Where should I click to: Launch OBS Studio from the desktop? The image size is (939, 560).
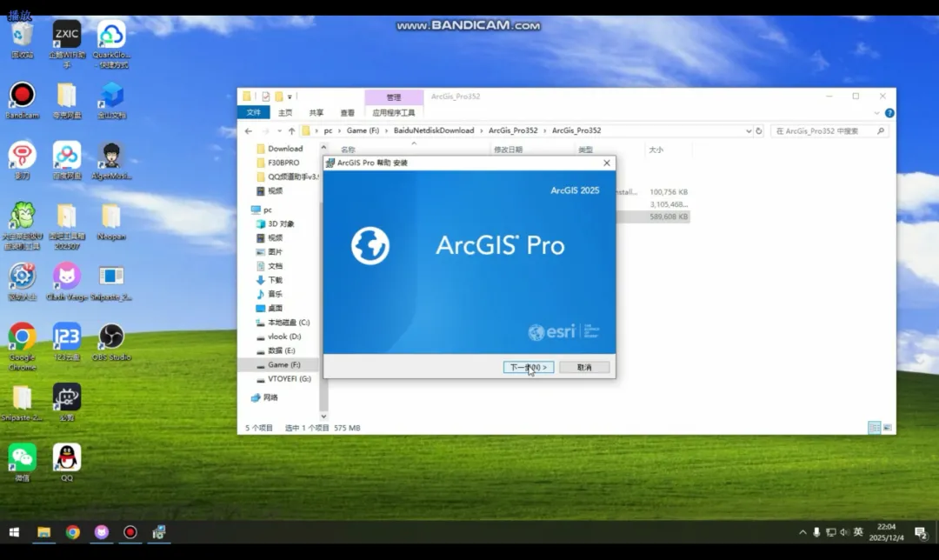[x=111, y=342]
